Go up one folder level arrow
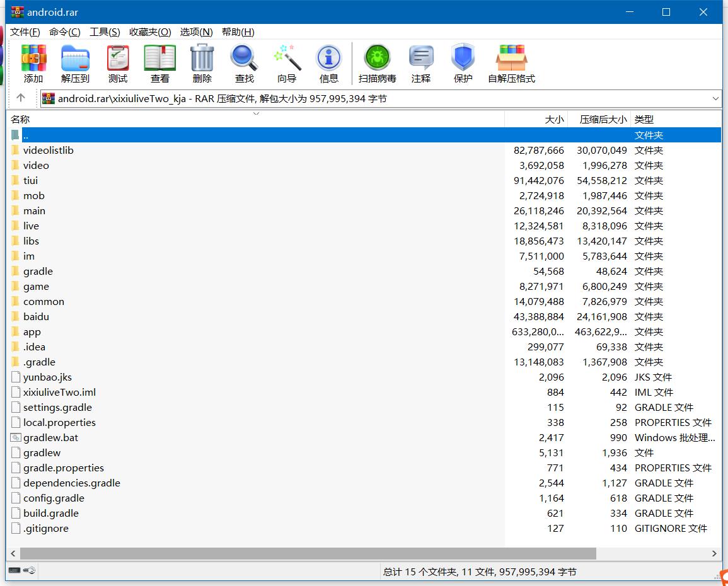The height and width of the screenshot is (586, 728). coord(20,98)
